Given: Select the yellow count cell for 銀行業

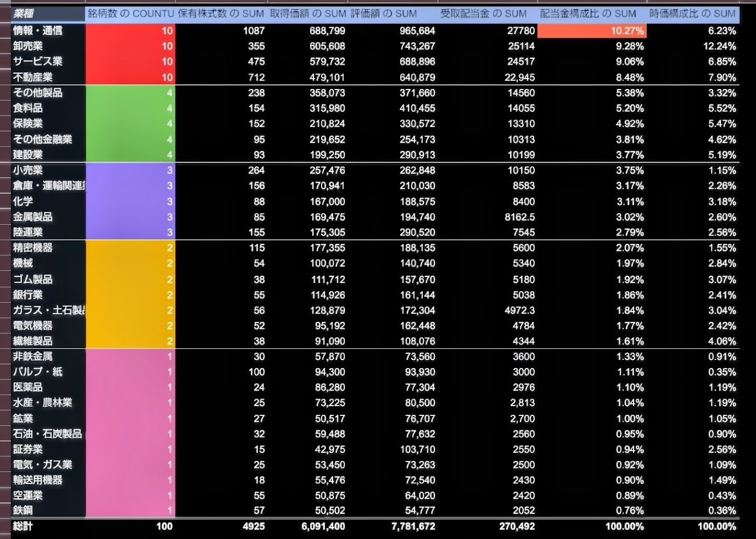Looking at the screenshot, I should [131, 295].
